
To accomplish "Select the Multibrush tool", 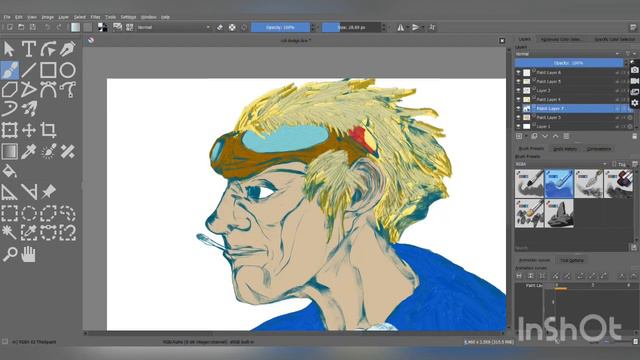I will click(29, 109).
